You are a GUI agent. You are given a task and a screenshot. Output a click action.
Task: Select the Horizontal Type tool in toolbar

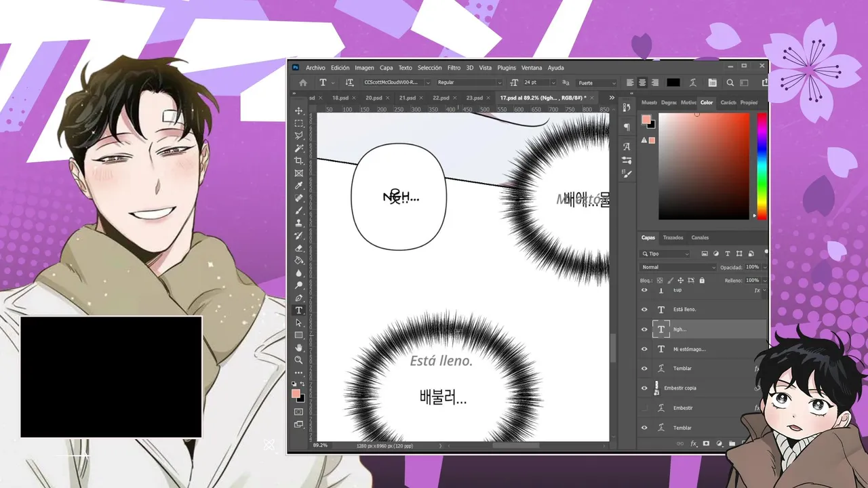298,310
